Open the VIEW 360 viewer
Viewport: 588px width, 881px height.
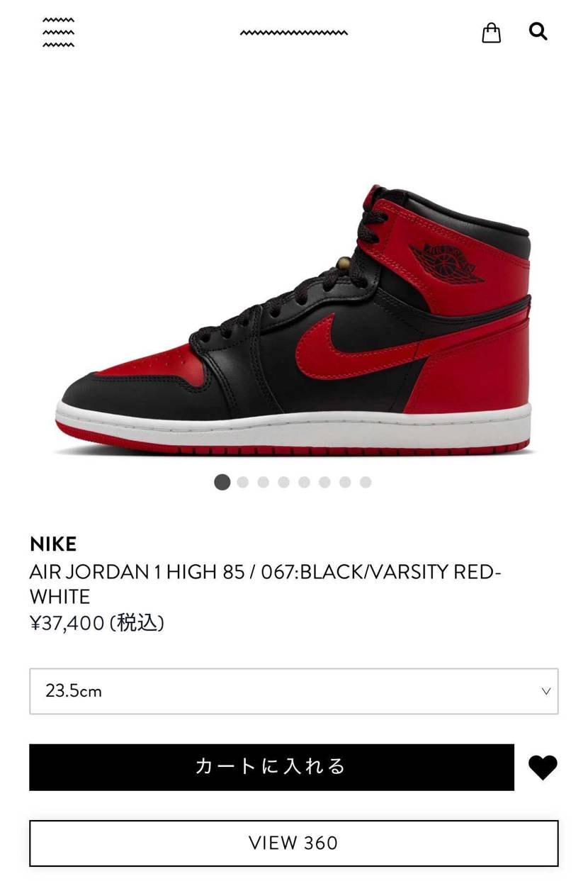point(293,843)
